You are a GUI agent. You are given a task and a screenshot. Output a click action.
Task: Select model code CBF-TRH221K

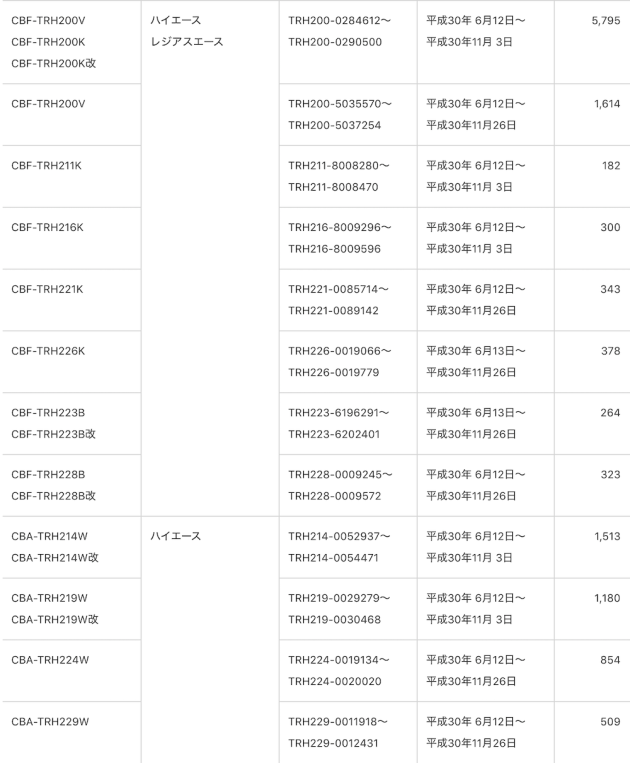(x=47, y=289)
